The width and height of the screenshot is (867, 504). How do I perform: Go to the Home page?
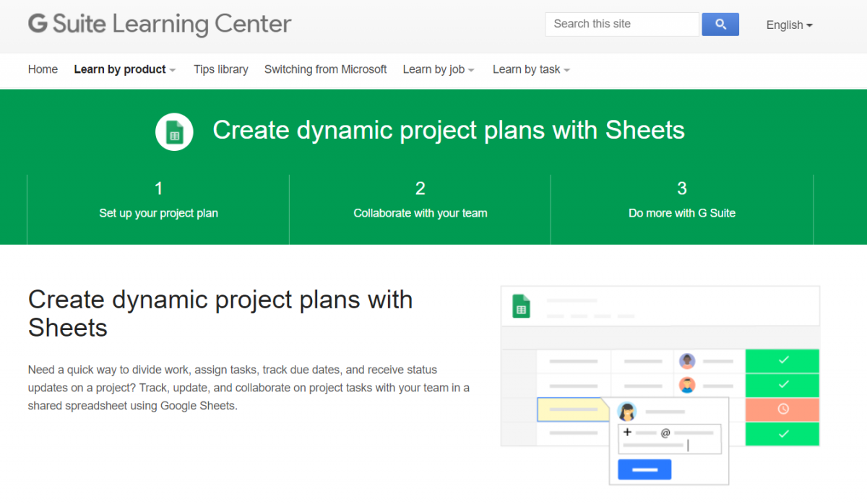coord(43,69)
